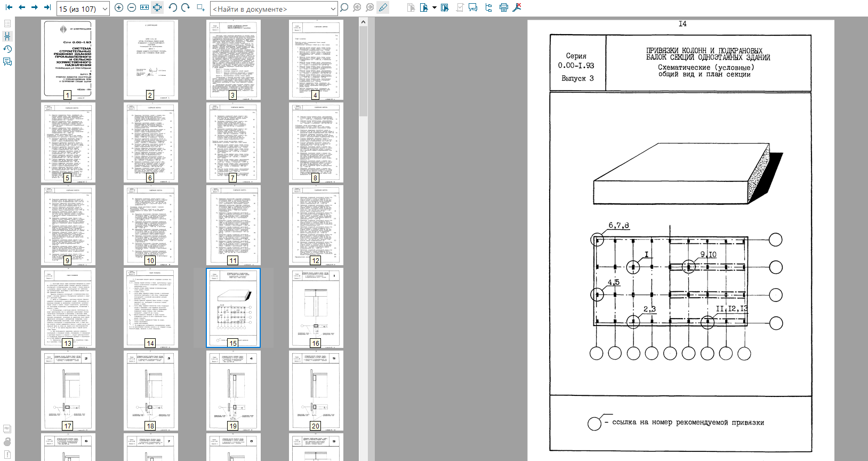Select thumbnail of page 20
Screen dimensions: 868x461
(316, 391)
